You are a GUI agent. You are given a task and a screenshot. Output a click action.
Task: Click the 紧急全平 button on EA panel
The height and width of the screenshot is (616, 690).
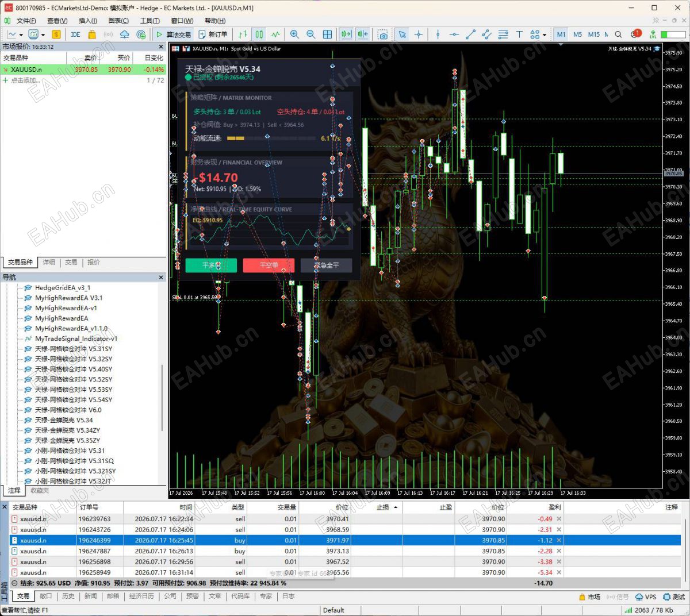coord(327,265)
